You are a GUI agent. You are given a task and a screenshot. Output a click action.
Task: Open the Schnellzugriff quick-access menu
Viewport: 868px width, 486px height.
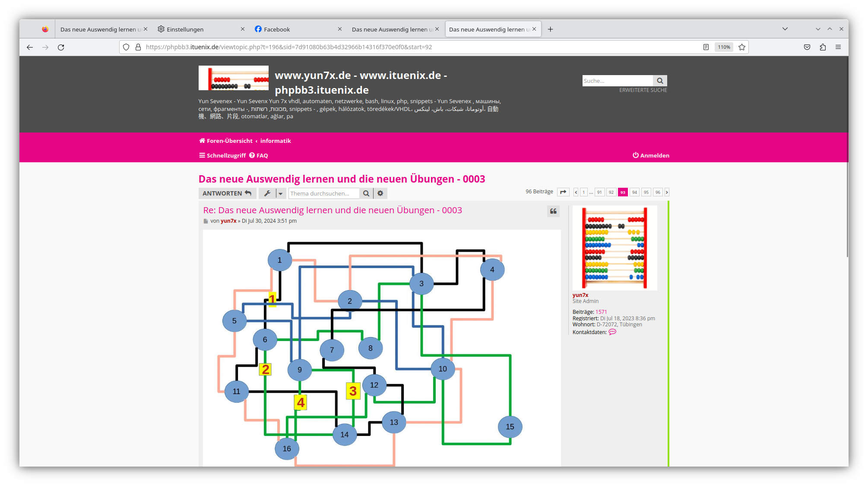pos(222,155)
